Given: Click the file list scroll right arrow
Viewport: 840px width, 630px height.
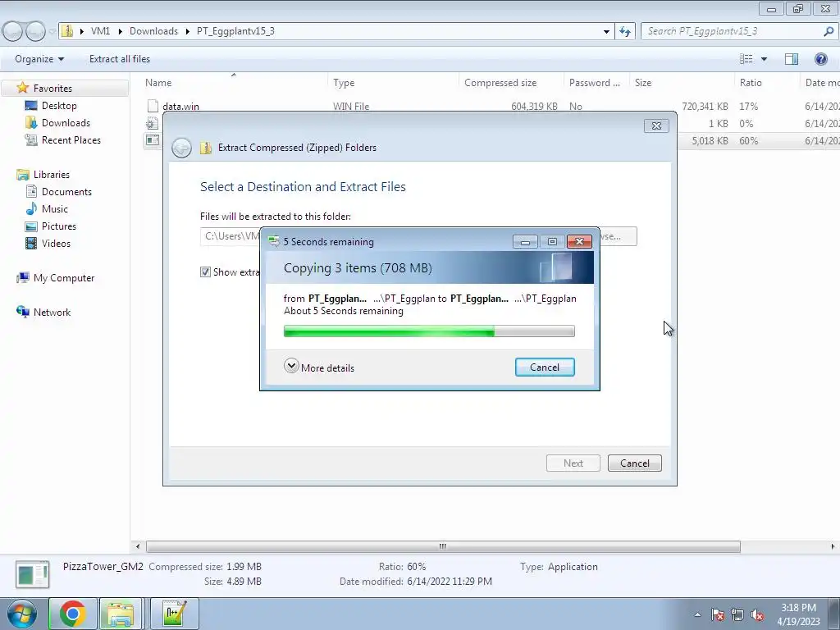Looking at the screenshot, I should (x=833, y=546).
